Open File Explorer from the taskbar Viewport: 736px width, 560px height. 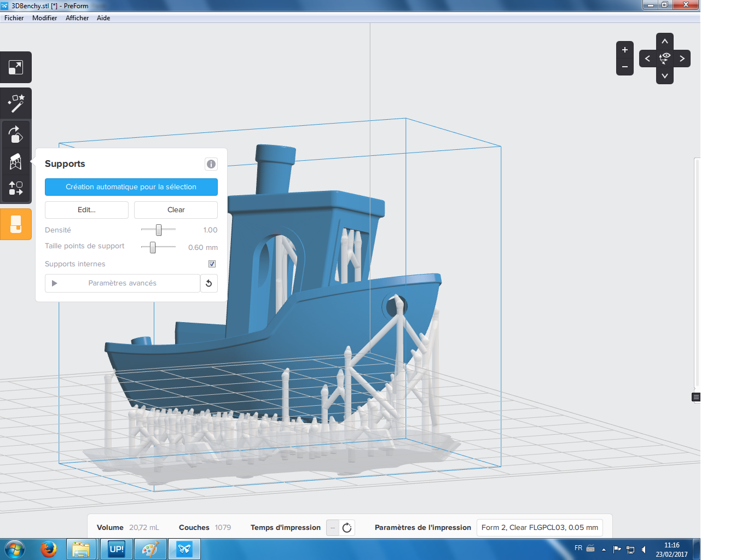click(x=82, y=549)
